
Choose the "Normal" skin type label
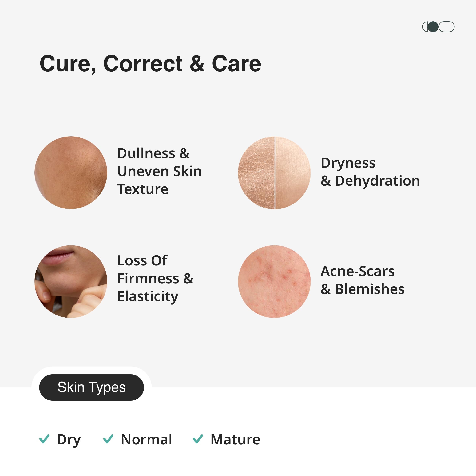146,439
